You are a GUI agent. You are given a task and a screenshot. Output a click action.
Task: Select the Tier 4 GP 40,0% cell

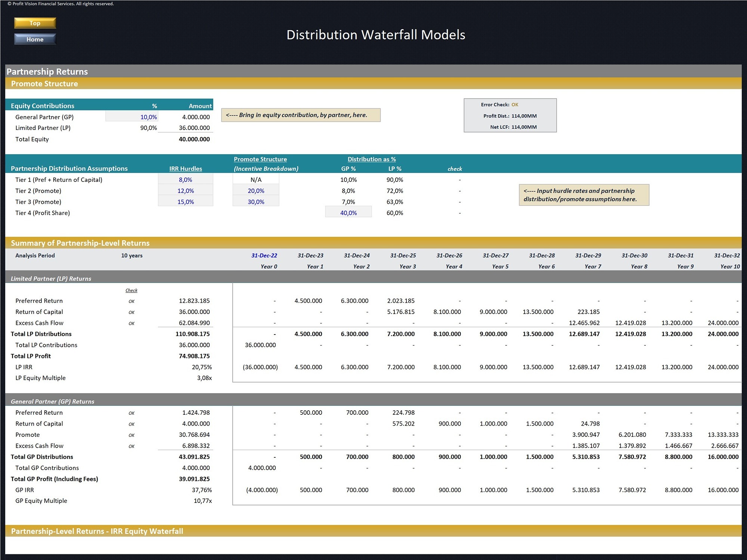[x=348, y=213]
